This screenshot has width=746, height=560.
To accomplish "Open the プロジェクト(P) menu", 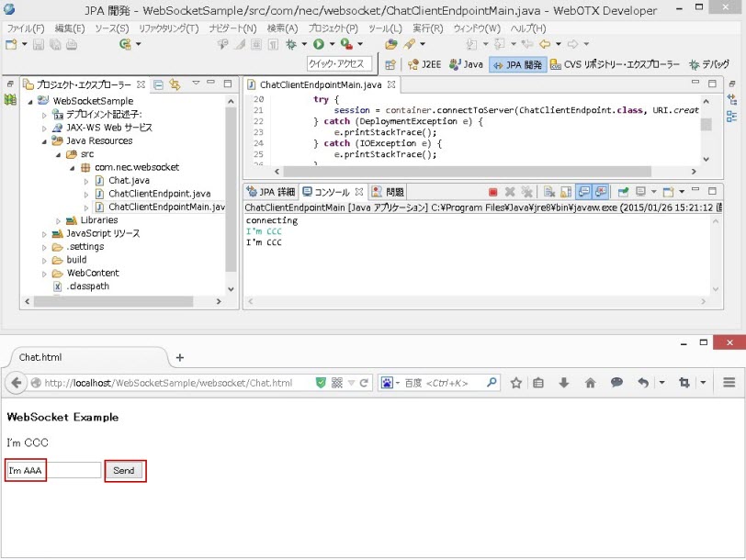I will (333, 28).
